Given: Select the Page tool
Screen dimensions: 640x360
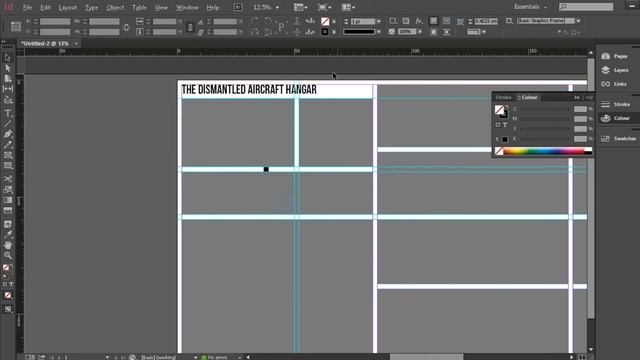Looking at the screenshot, I should coord(7,78).
